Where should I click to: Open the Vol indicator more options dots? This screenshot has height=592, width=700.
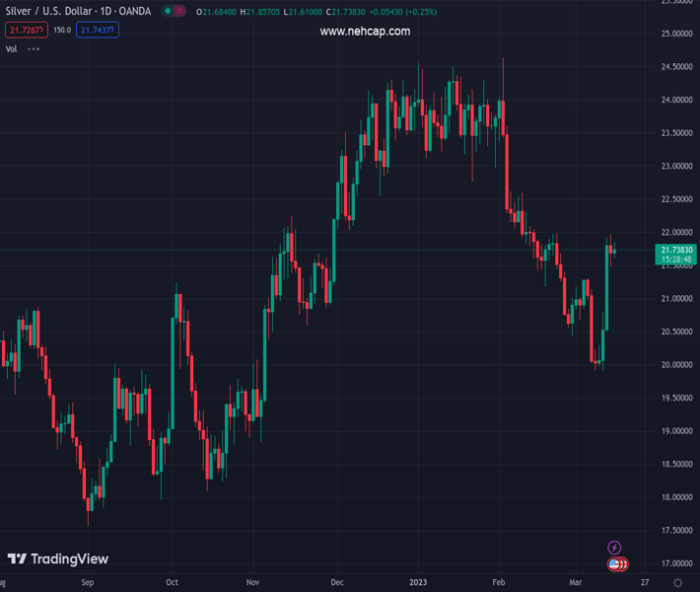pyautogui.click(x=35, y=48)
